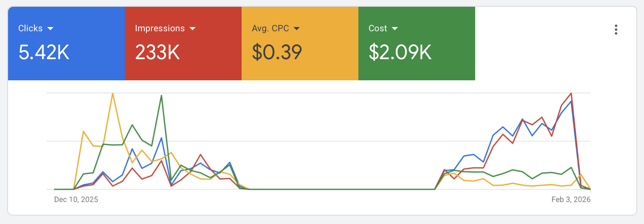Open the Avg. CPC dropdown arrow
This screenshot has width=644, height=224.
point(297,29)
